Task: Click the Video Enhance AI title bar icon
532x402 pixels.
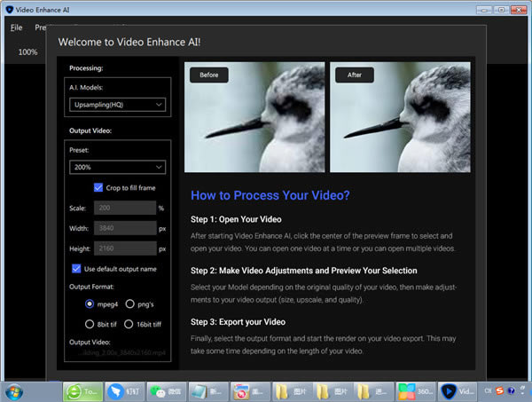Action: [x=10, y=10]
